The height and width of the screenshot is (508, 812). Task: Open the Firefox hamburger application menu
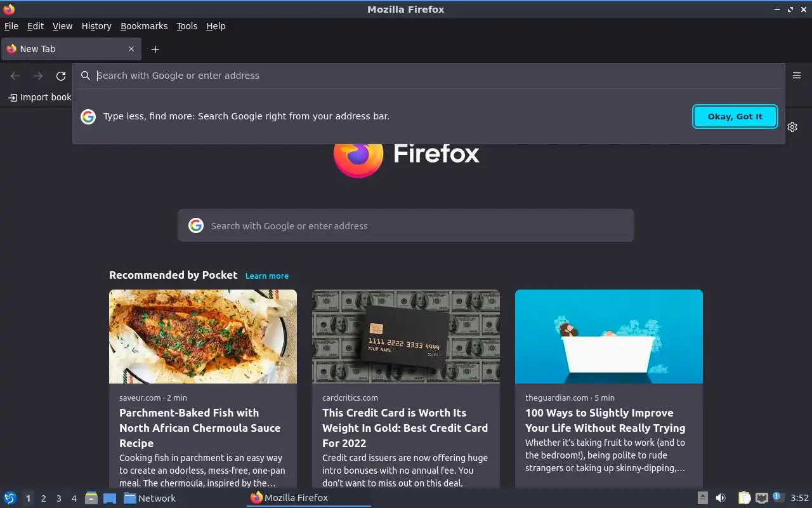click(x=797, y=75)
